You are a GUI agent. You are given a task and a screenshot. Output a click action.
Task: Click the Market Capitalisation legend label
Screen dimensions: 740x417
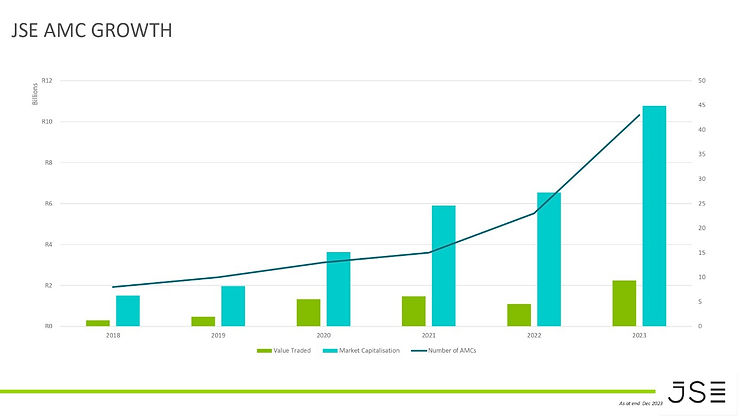click(x=370, y=350)
